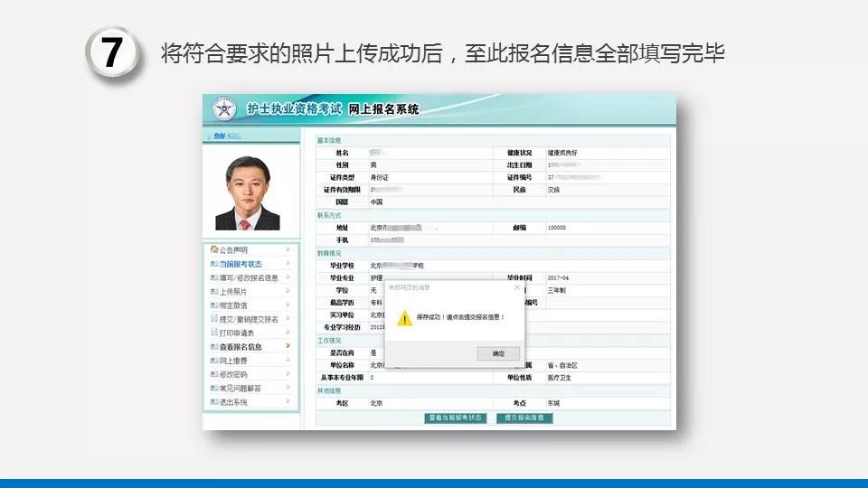Click the 提交报名信息 button
Screen dimensions: 868x488
[x=524, y=418]
